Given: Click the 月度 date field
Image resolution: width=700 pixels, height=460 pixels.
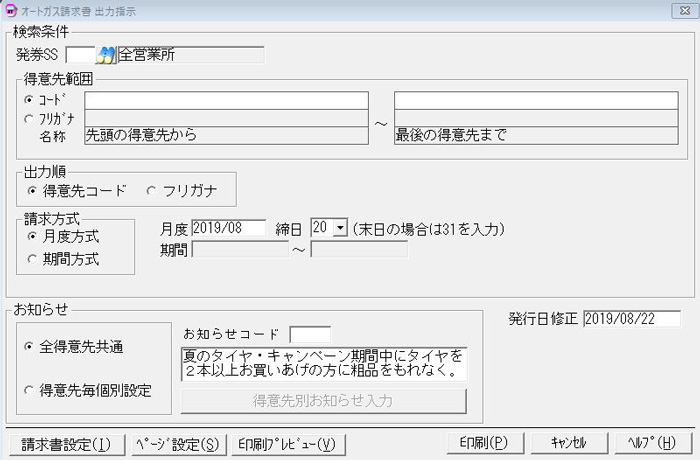Looking at the screenshot, I should tap(228, 229).
